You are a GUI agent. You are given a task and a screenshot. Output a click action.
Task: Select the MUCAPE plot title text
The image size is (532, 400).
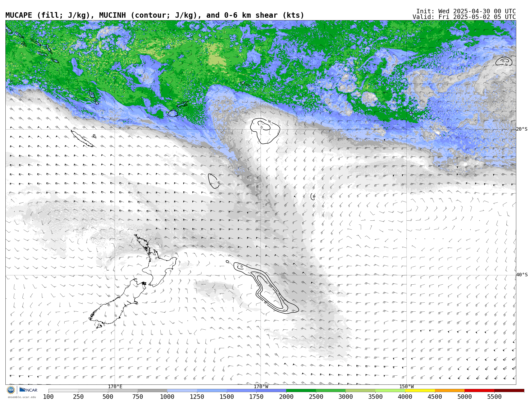pyautogui.click(x=155, y=15)
